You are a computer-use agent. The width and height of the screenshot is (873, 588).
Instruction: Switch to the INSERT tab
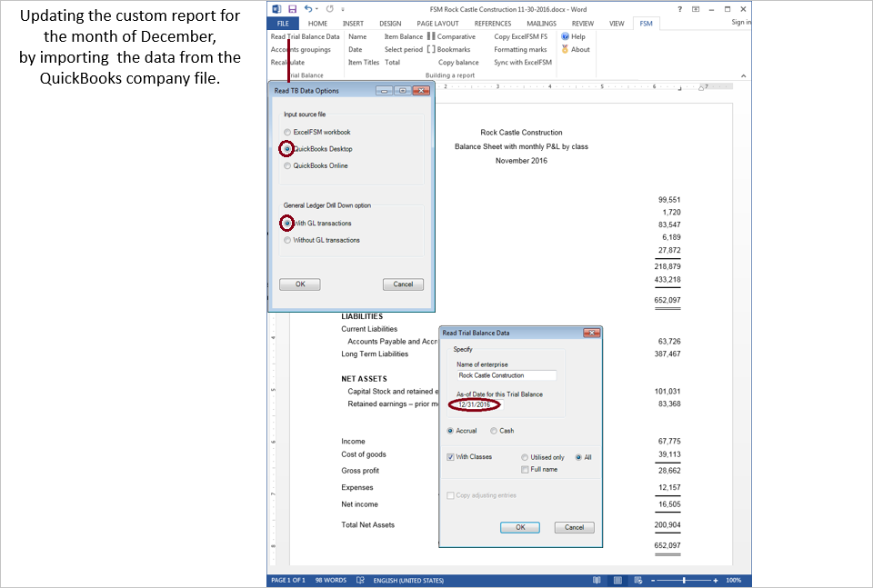click(x=353, y=24)
